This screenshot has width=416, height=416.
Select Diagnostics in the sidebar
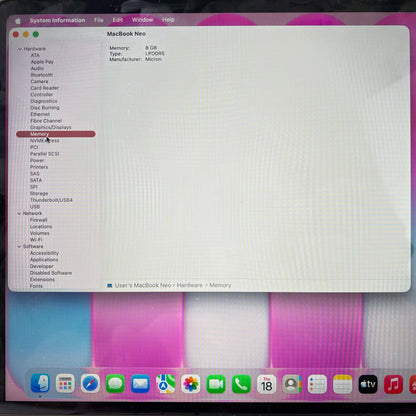44,101
